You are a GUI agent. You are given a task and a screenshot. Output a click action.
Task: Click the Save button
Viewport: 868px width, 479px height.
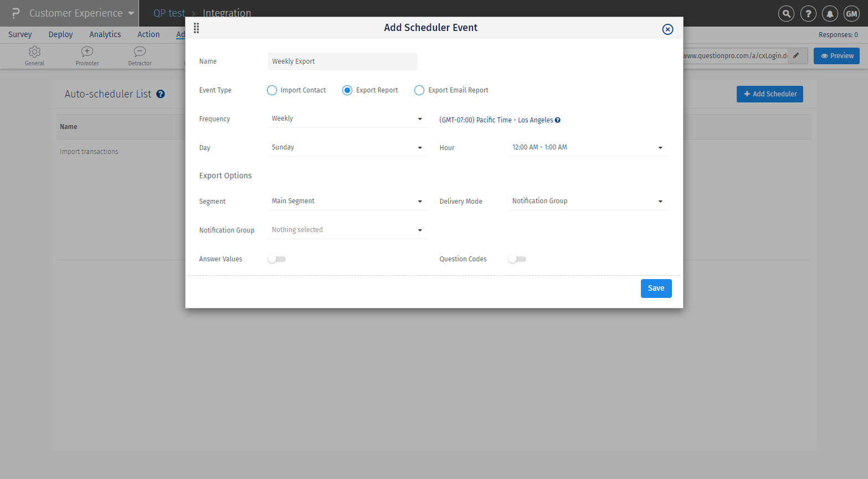[x=656, y=289]
